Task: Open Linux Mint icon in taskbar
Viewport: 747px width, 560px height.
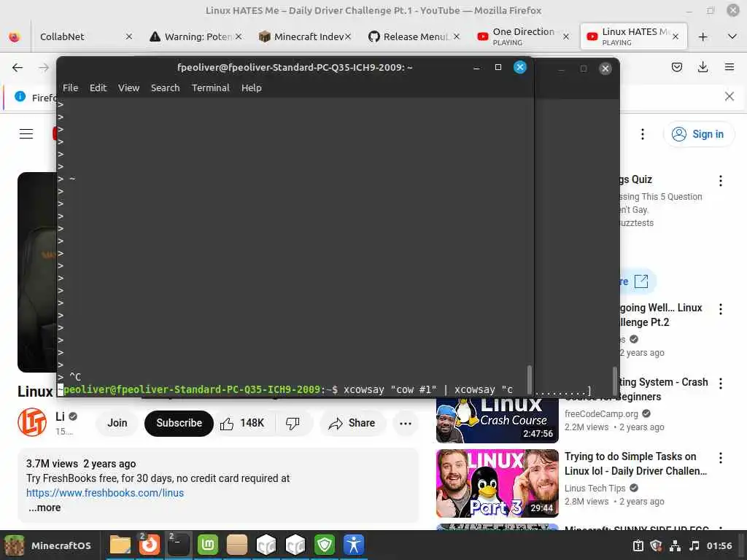Action: (x=208, y=545)
